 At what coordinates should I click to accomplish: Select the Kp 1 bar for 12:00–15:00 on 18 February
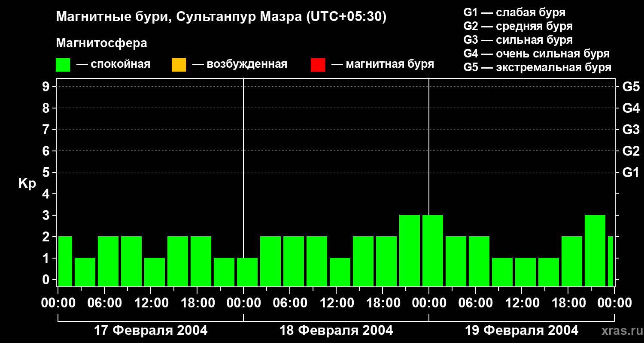tap(340, 272)
